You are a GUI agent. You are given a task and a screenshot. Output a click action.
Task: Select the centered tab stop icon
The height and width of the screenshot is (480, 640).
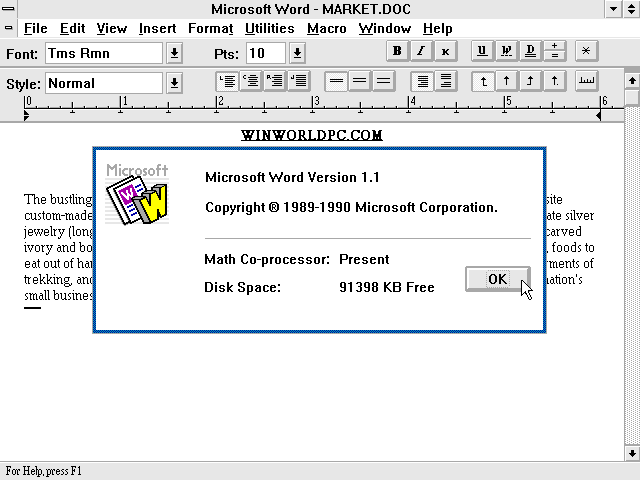(x=507, y=81)
